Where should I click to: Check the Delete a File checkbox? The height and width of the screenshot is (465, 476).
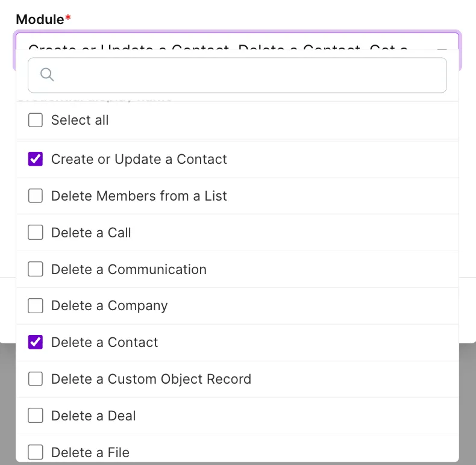pyautogui.click(x=36, y=452)
